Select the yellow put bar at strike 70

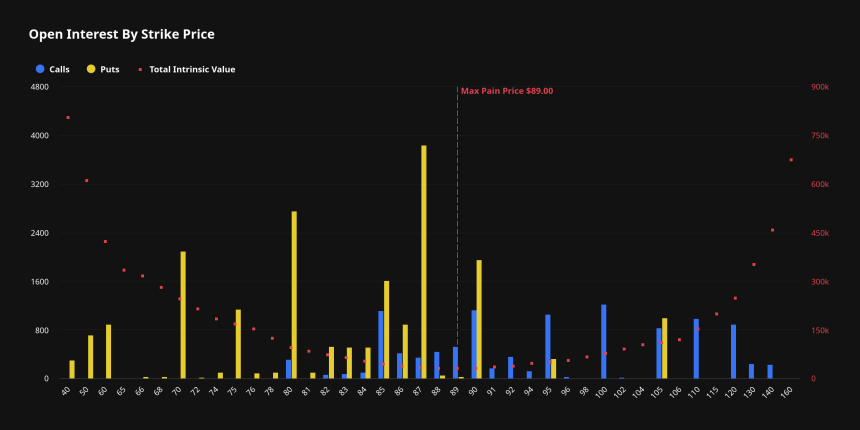(183, 315)
